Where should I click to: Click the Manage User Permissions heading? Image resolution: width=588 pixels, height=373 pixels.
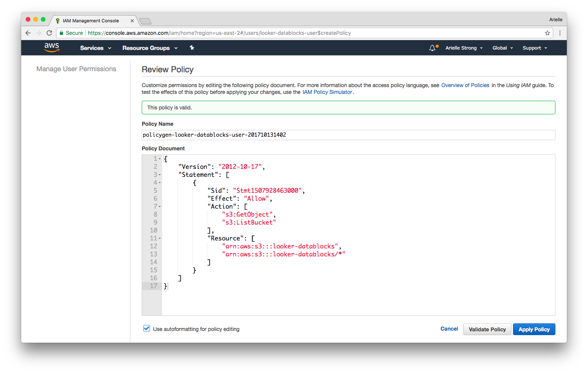point(76,69)
